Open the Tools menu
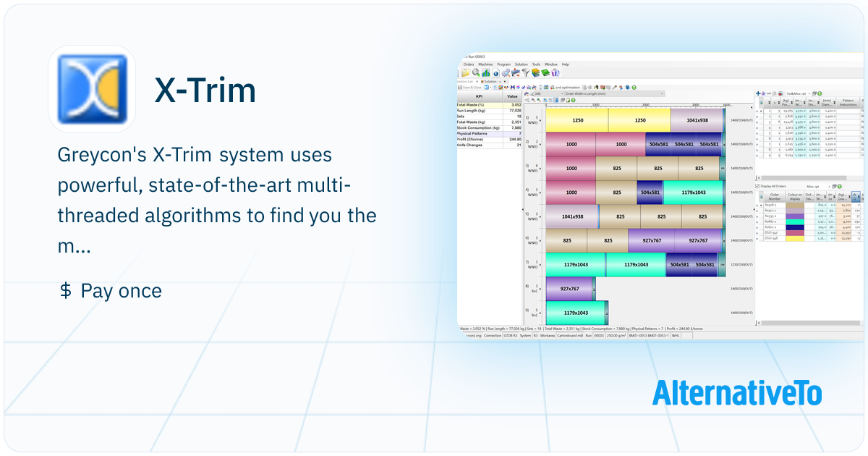This screenshot has height=456, width=868. [536, 64]
